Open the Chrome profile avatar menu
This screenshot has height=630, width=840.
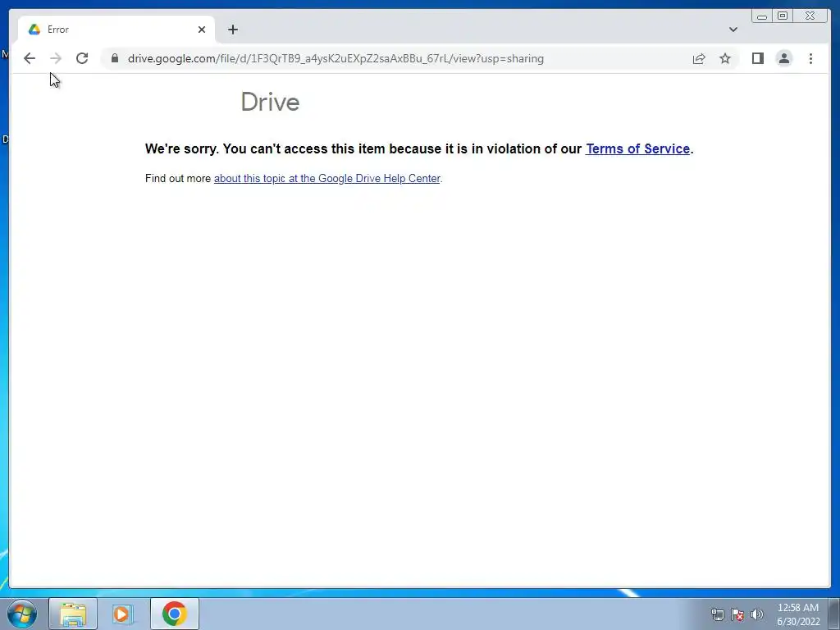point(783,58)
